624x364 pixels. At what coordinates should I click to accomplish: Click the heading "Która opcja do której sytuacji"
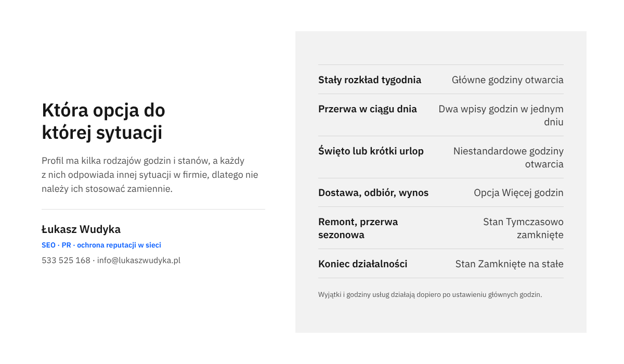point(103,122)
